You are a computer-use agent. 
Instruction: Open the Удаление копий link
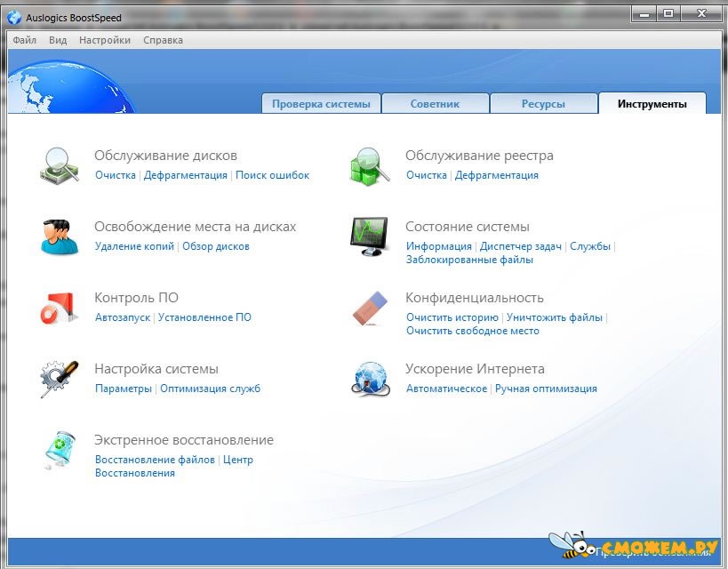[x=134, y=246]
